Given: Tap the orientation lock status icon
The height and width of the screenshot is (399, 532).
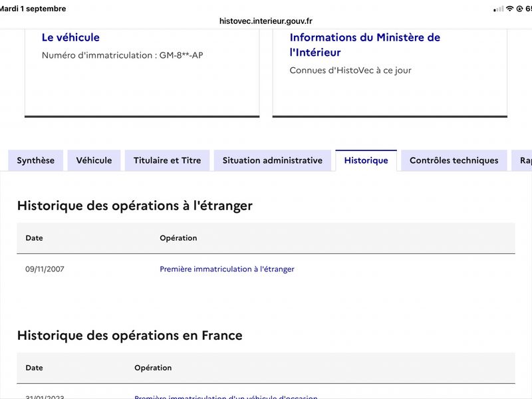Looking at the screenshot, I should (519, 9).
